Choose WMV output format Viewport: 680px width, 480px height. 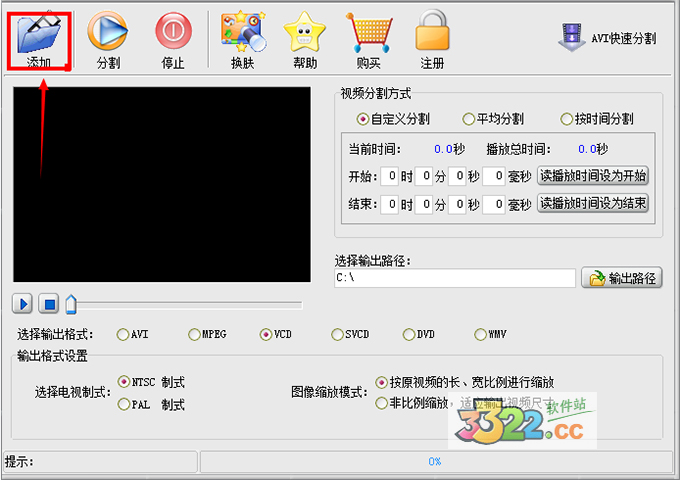(x=490, y=334)
